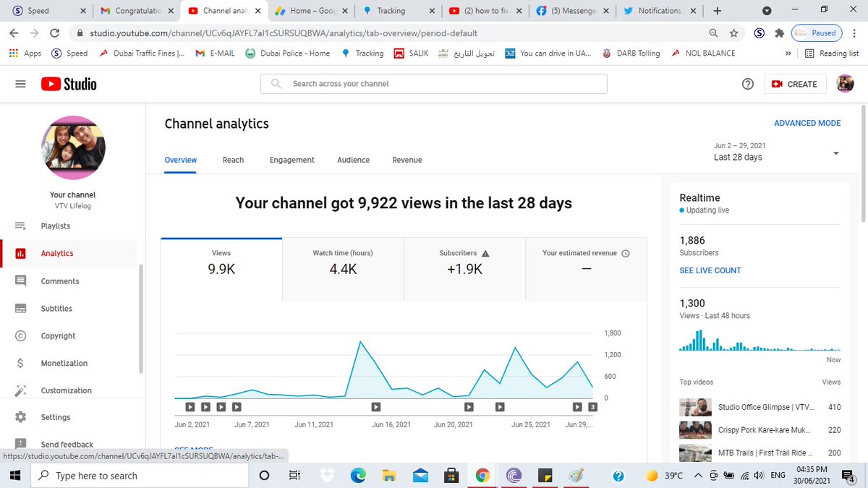Go back with the browser back arrow
Screen dimensions: 868x488
[14, 33]
